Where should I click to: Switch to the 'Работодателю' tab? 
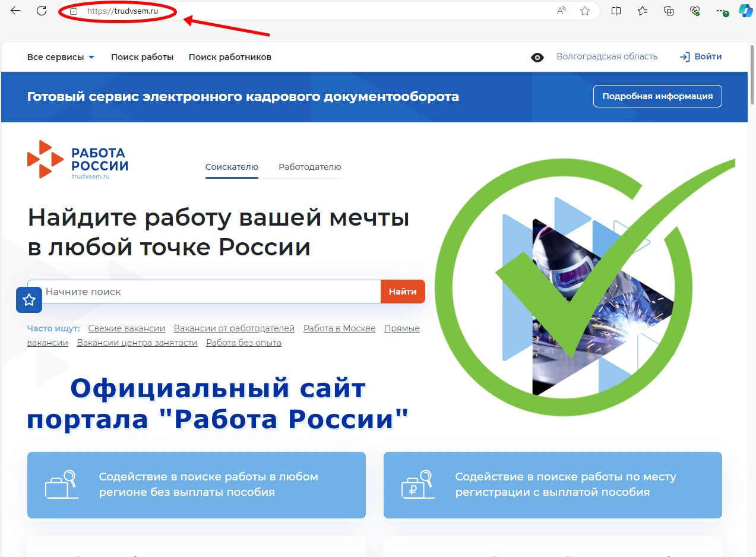309,167
